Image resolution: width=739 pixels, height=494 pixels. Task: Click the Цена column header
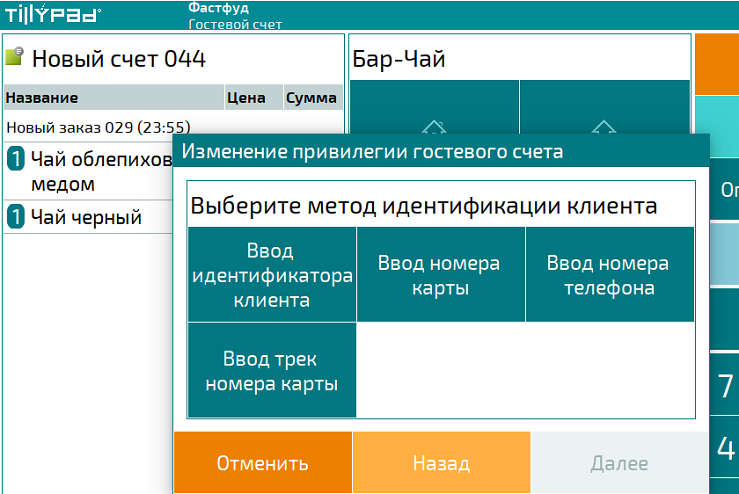click(246, 98)
